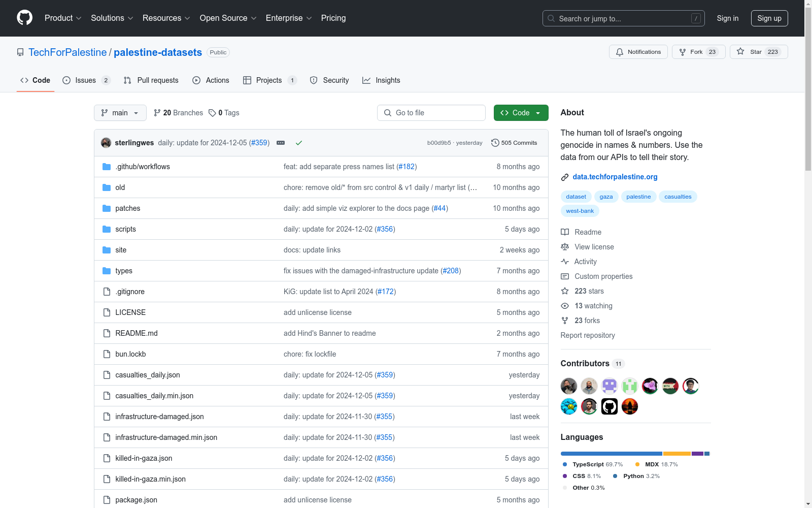View the 505 Commits history
812x508 pixels.
(514, 143)
